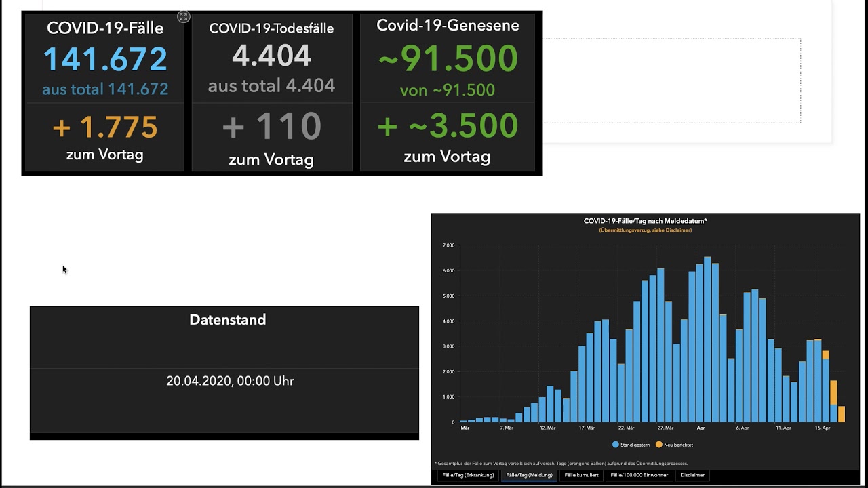The image size is (868, 488).
Task: Click the 27. Mär x-axis label
Action: [x=665, y=428]
